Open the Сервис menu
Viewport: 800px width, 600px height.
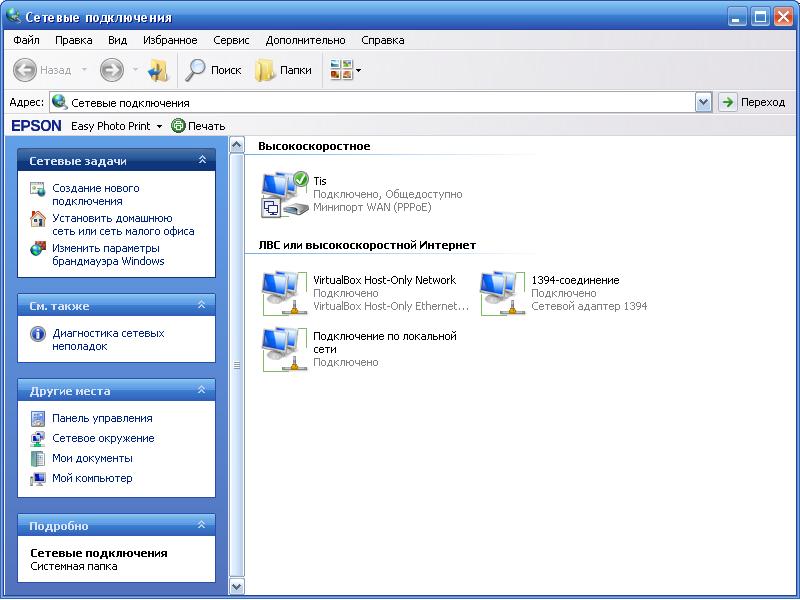[231, 40]
